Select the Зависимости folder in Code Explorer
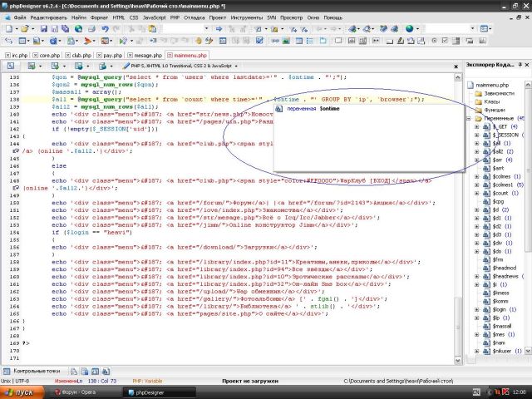Screen dimensions: 532x399 pos(498,93)
